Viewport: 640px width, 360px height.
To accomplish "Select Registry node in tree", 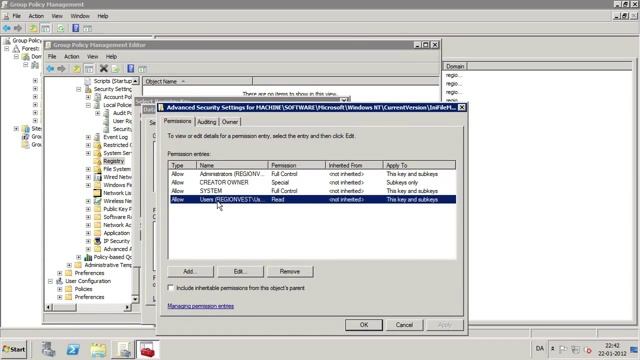I will pyautogui.click(x=113, y=161).
